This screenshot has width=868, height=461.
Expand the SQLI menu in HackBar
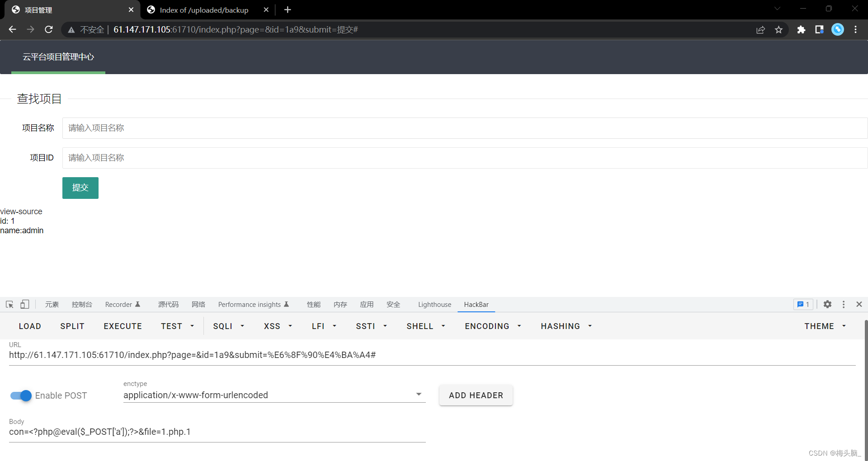(228, 326)
